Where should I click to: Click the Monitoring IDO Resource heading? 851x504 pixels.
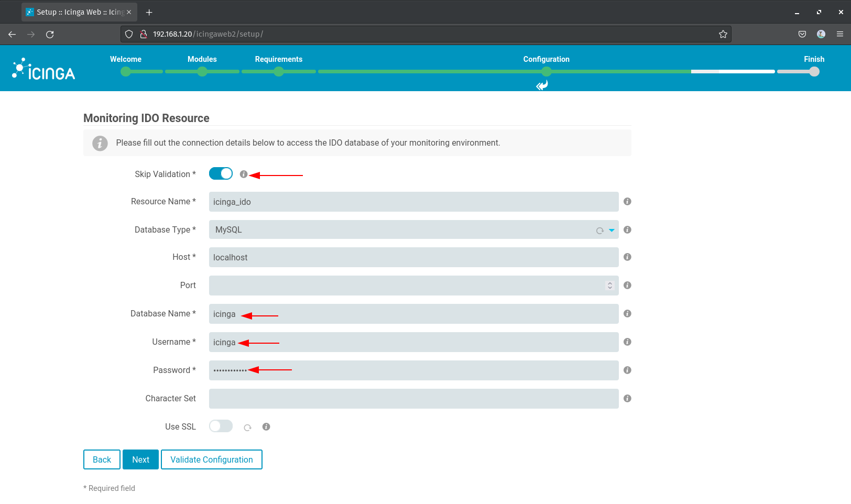(x=146, y=118)
